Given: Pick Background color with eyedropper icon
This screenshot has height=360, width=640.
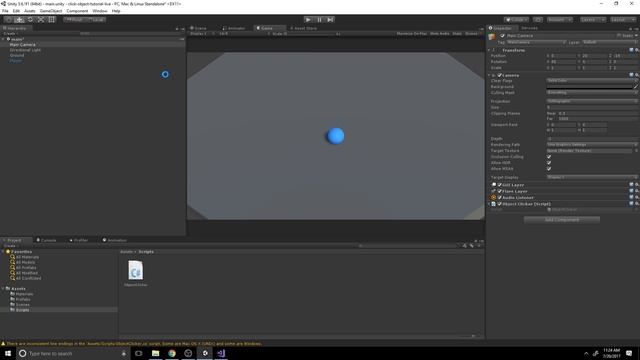Looking at the screenshot, I should click(636, 87).
